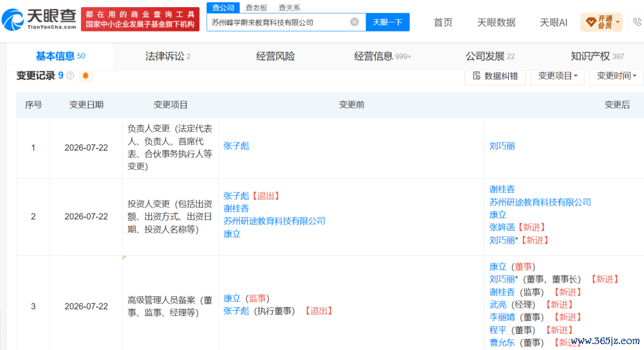The height and width of the screenshot is (350, 644).
Task: Open the 法律诉讼 tab
Action: click(x=168, y=56)
